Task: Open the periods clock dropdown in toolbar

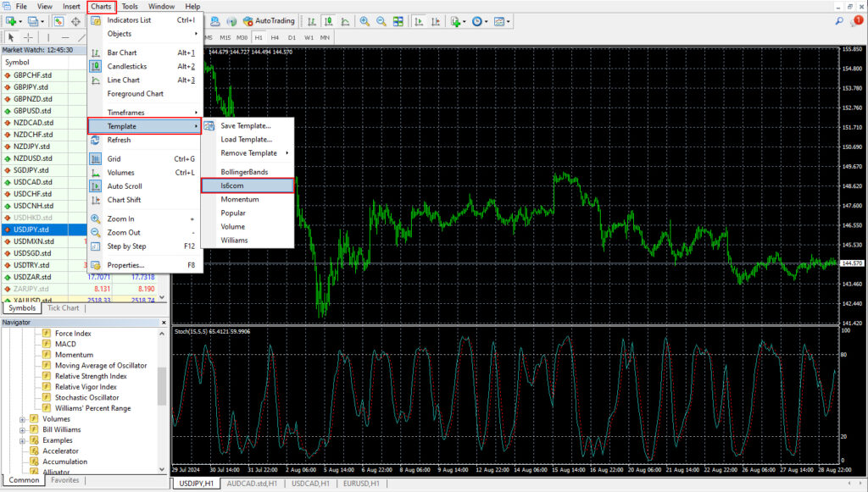Action: click(480, 21)
